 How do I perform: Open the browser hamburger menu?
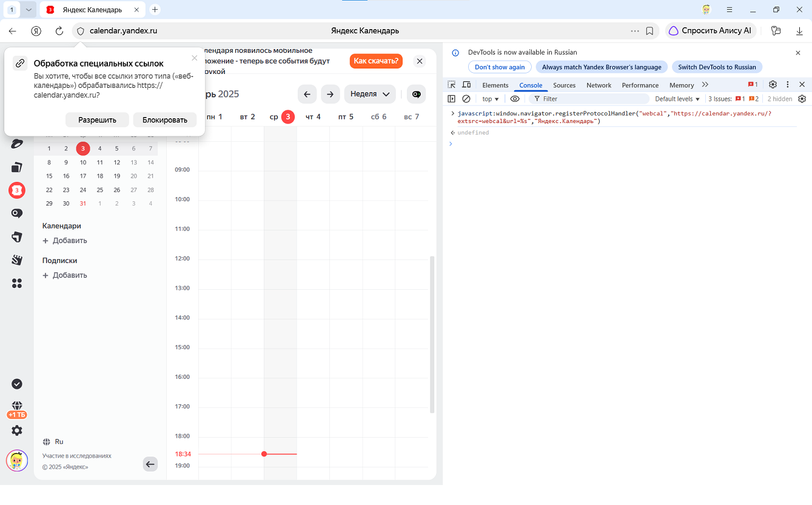(730, 10)
